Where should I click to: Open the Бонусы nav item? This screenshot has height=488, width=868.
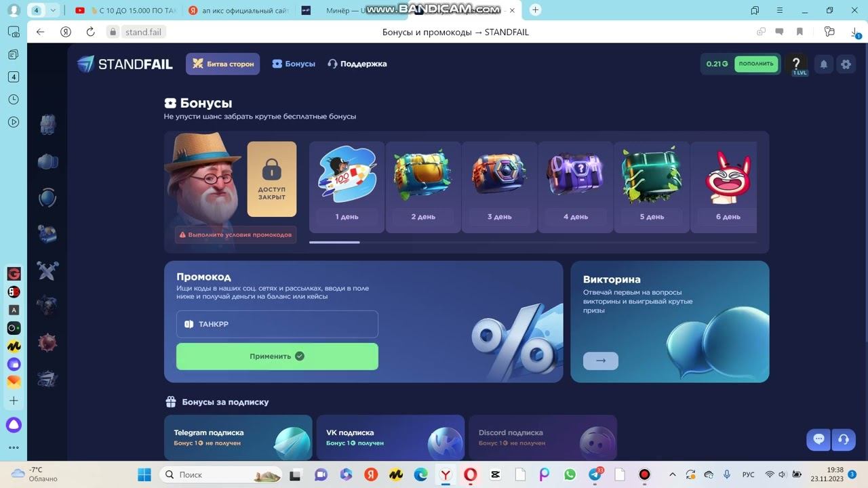tap(294, 64)
